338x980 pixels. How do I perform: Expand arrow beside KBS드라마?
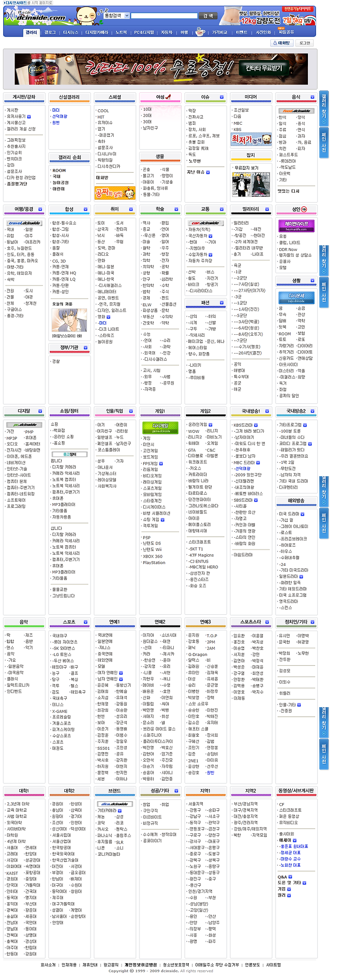pyautogui.click(x=256, y=425)
